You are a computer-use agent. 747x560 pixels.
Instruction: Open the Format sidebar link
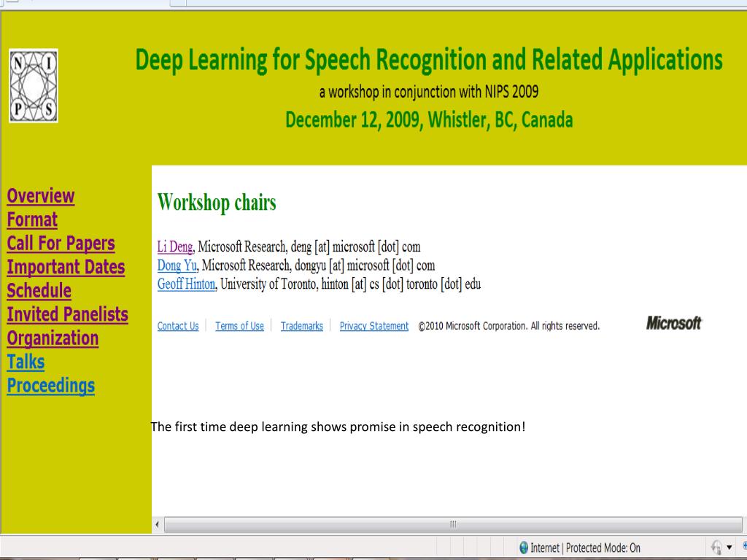pyautogui.click(x=32, y=219)
